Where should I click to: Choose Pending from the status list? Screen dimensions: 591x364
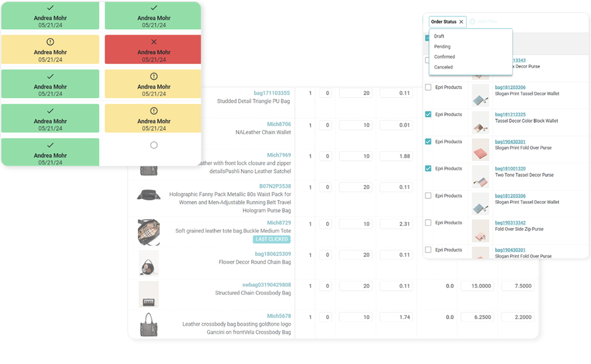click(442, 47)
